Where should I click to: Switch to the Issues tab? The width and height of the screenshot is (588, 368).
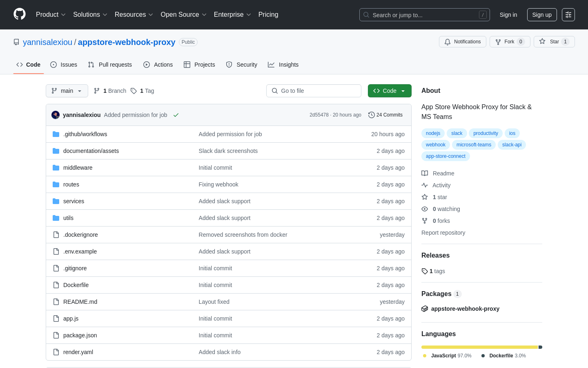(64, 65)
